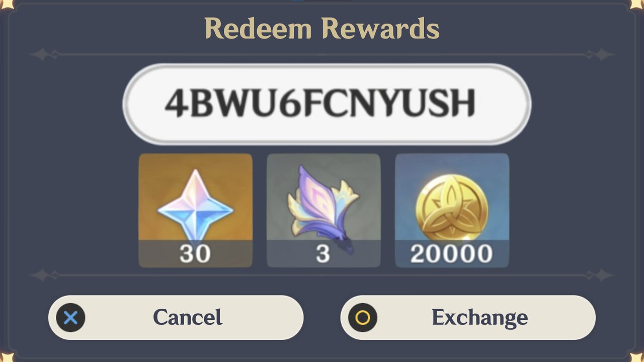Click the quantity label 3 under feather
The height and width of the screenshot is (362, 644).
pyautogui.click(x=323, y=254)
